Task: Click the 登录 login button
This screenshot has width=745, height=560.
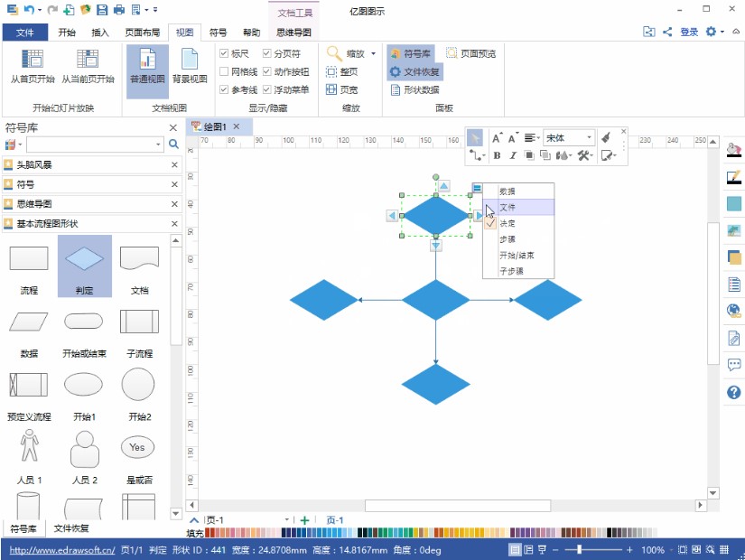Action: pos(688,30)
